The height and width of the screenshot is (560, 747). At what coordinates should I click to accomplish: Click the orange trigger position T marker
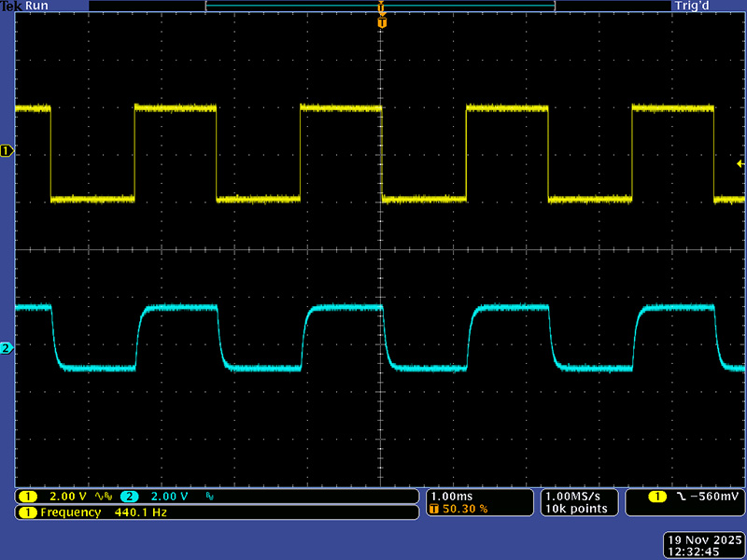[381, 21]
